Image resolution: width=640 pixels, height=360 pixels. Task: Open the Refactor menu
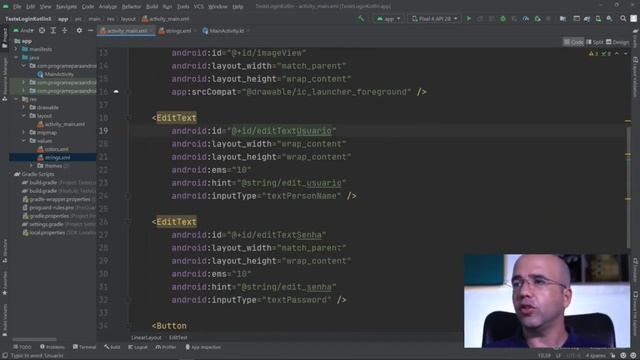click(x=131, y=7)
